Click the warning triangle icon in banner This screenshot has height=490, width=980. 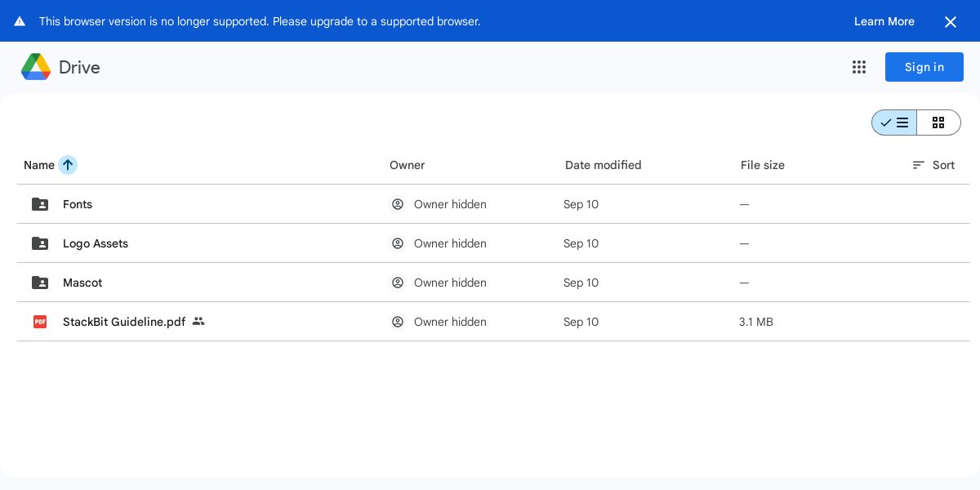point(20,21)
